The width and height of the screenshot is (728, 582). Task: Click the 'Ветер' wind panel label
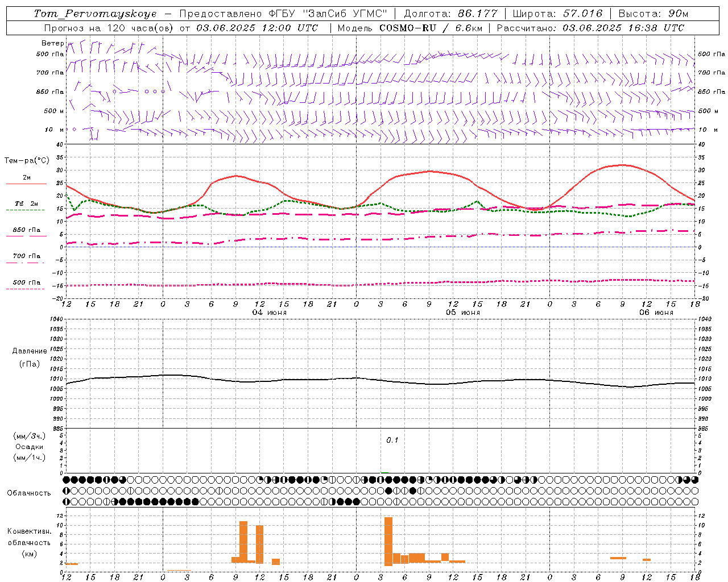tap(52, 43)
